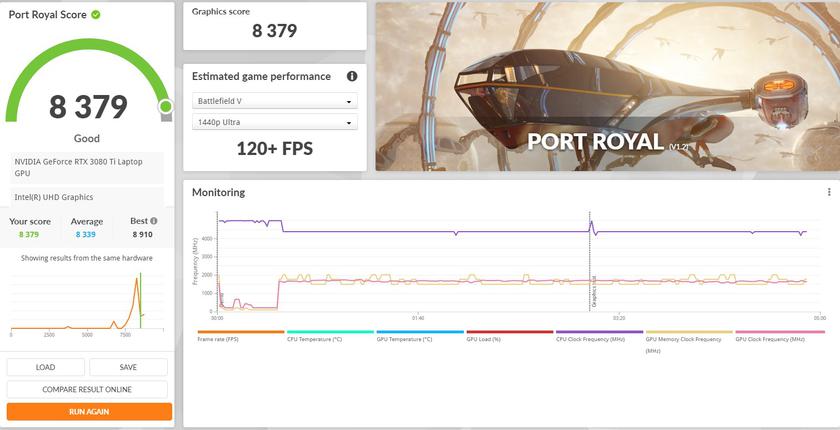Click the LOAD button
Screen dimensions: 840x430
(x=46, y=367)
